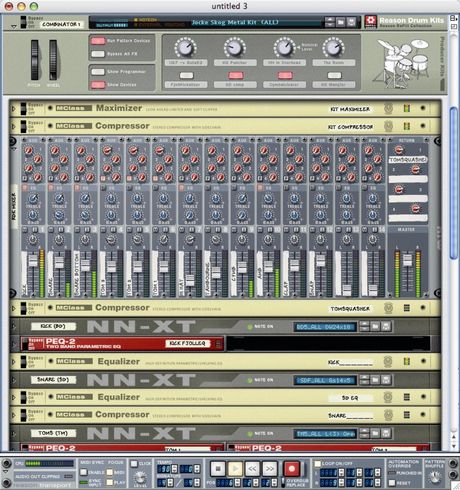Toggle the SD clamp combinator button
Screen dimensions: 460x490
(236, 75)
